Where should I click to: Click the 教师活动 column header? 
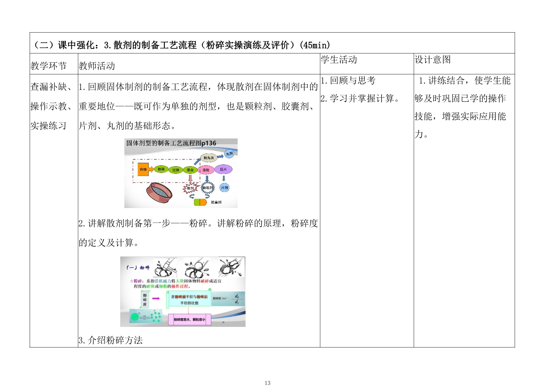[97, 66]
